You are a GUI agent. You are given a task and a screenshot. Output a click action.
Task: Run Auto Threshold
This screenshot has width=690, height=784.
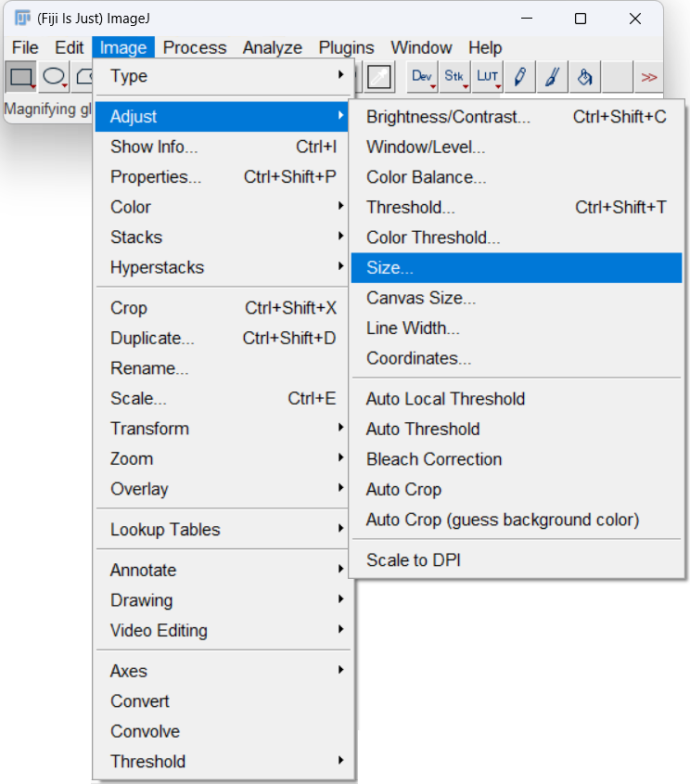click(517, 429)
